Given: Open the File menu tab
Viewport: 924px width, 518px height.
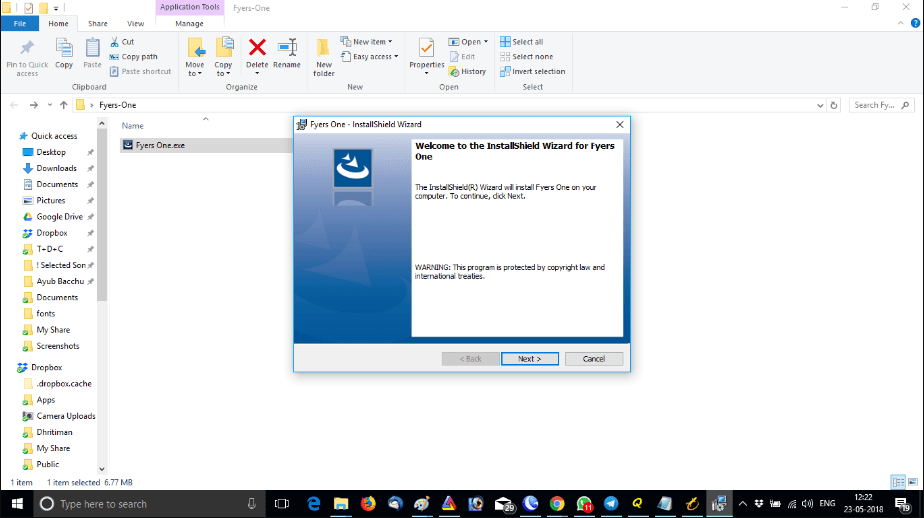Looking at the screenshot, I should [x=19, y=24].
